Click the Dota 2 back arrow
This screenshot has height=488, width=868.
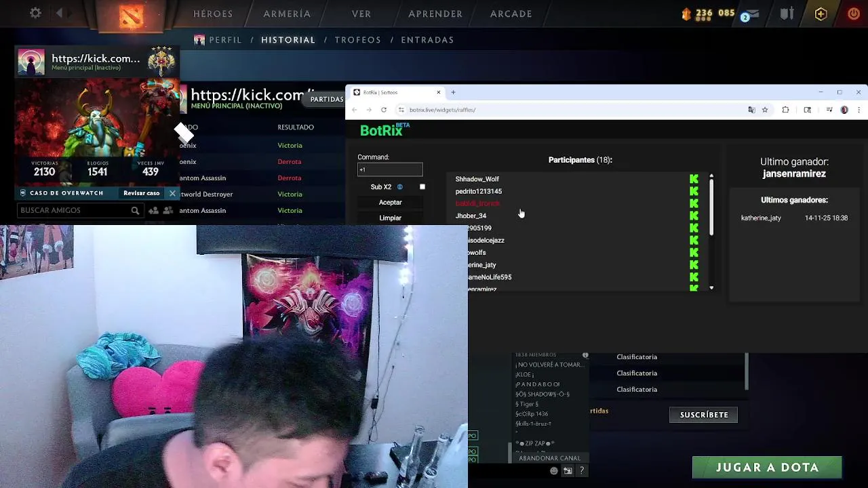tap(59, 13)
